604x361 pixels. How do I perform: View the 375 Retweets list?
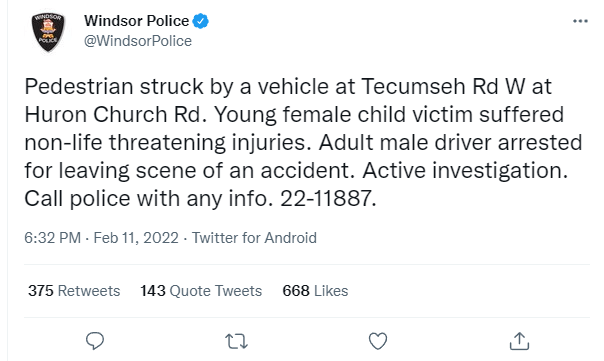click(x=74, y=291)
